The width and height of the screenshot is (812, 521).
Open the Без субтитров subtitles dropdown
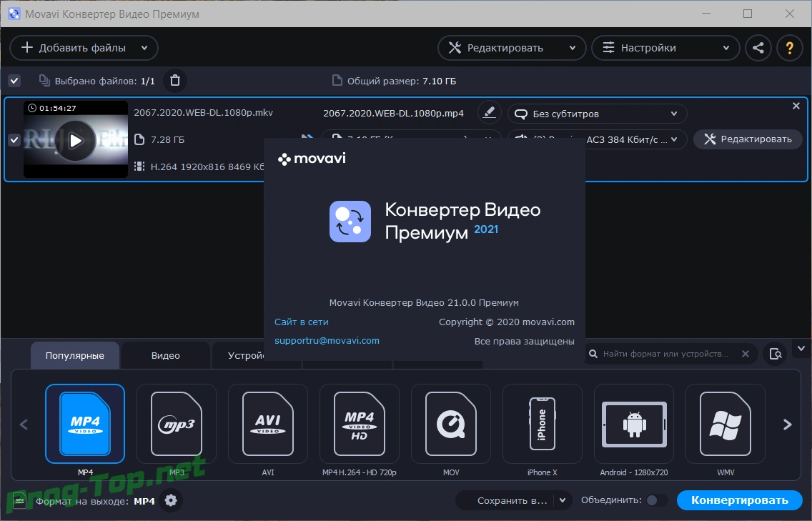[597, 114]
